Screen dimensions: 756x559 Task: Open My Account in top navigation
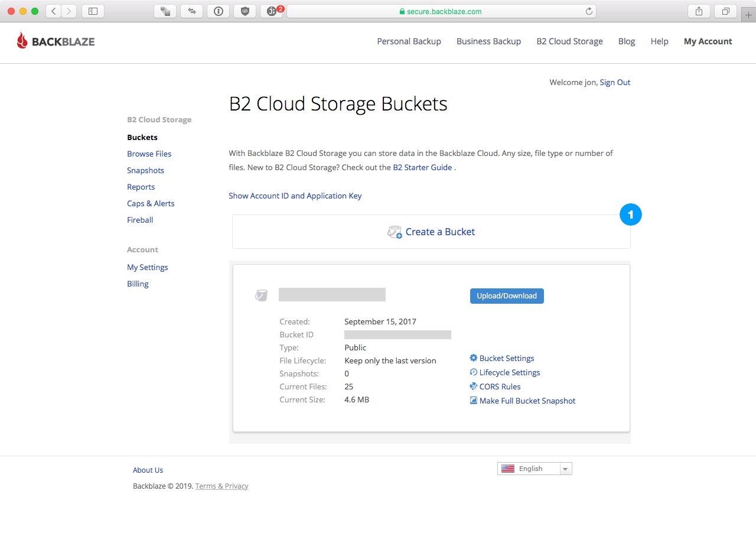[708, 41]
